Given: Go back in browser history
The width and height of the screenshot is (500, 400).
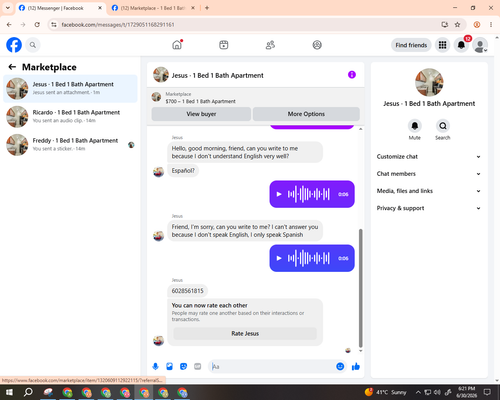Looking at the screenshot, I should pos(9,25).
